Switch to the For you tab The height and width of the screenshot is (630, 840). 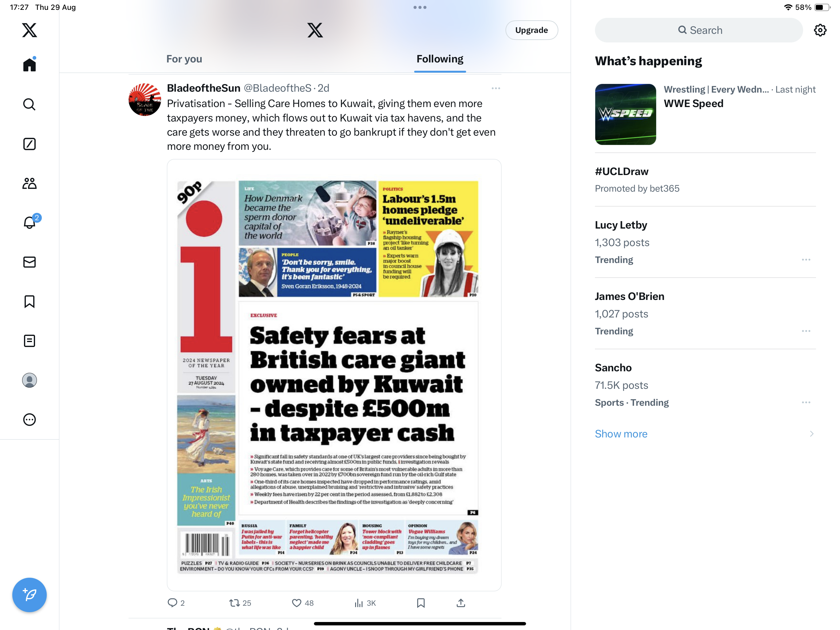[184, 59]
